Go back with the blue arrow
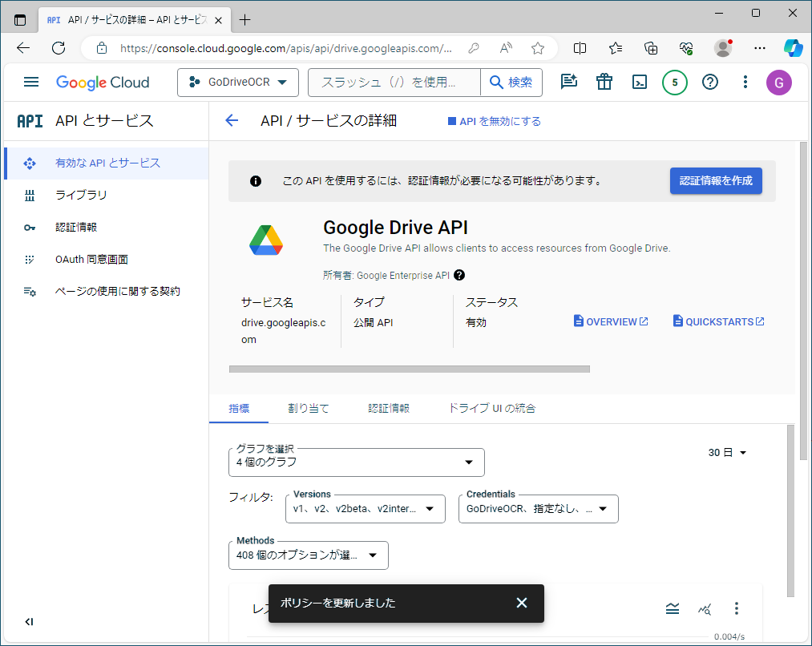Viewport: 812px width, 646px height. pyautogui.click(x=232, y=120)
